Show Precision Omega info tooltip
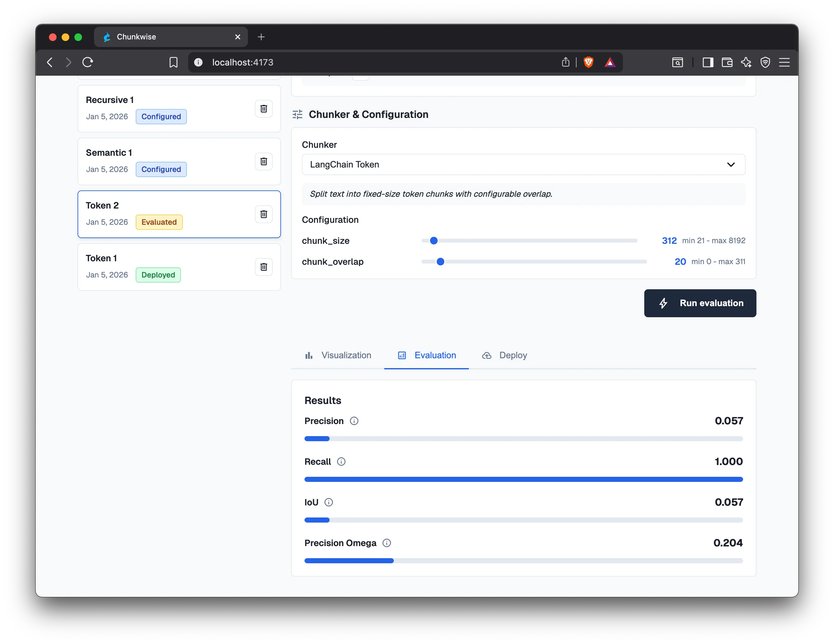The image size is (834, 644). click(x=387, y=543)
